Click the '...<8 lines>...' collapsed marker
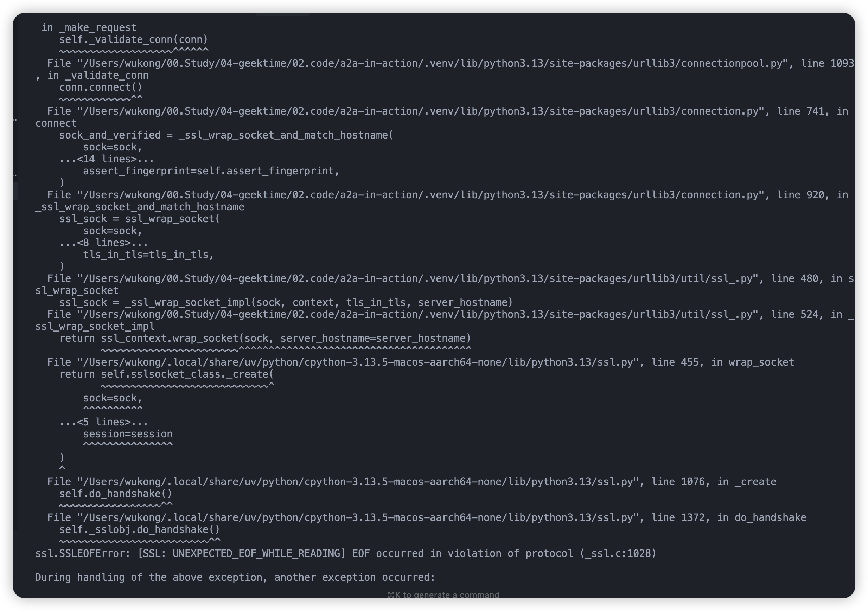 pyautogui.click(x=103, y=243)
